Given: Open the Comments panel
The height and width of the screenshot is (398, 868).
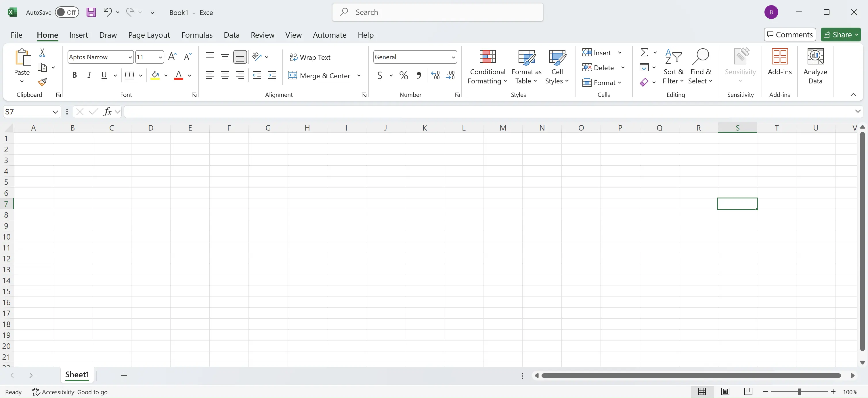Looking at the screenshot, I should tap(789, 35).
